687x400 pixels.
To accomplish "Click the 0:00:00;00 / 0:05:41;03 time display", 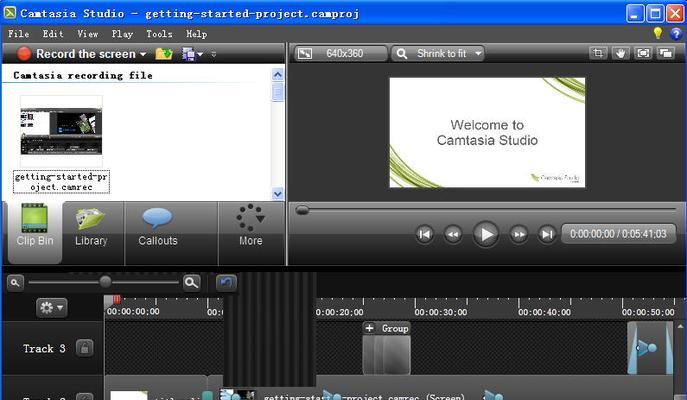I will click(x=618, y=234).
